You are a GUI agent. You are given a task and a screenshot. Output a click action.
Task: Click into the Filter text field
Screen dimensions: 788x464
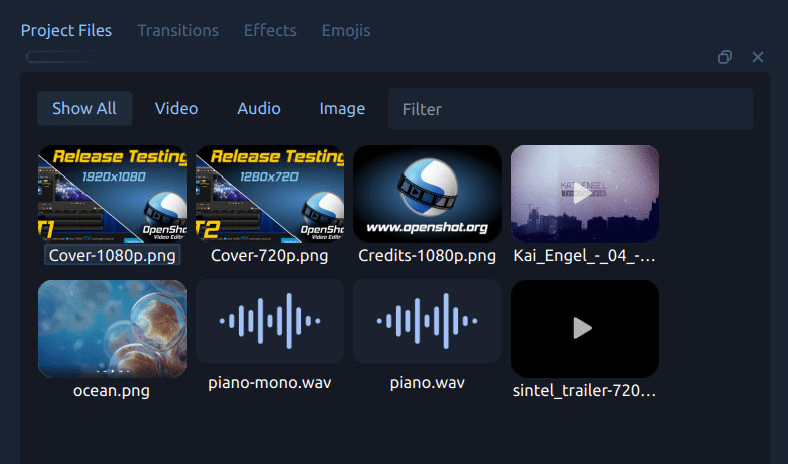(x=570, y=109)
